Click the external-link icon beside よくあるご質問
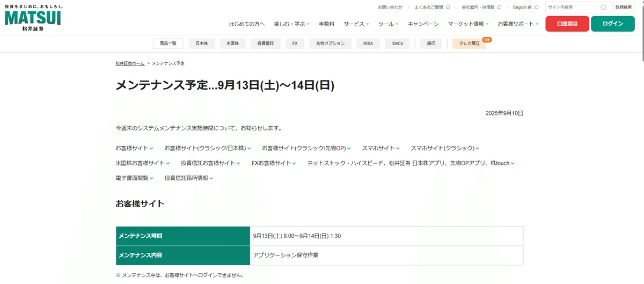Screen dimensions: 644x284 448,8
